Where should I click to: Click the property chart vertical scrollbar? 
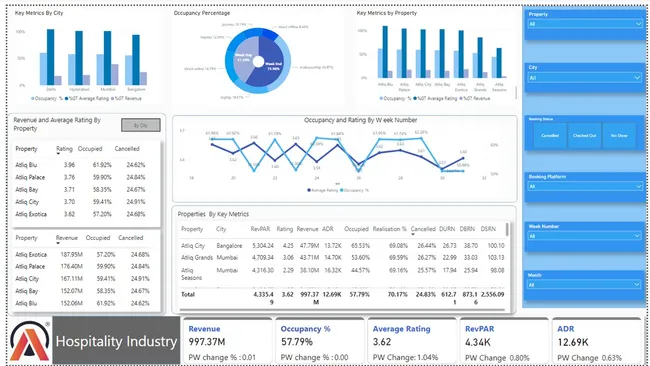(516, 93)
